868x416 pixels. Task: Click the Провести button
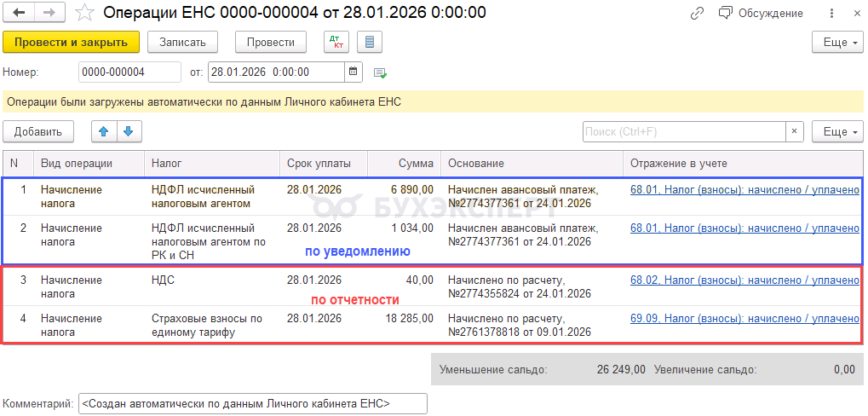point(271,42)
